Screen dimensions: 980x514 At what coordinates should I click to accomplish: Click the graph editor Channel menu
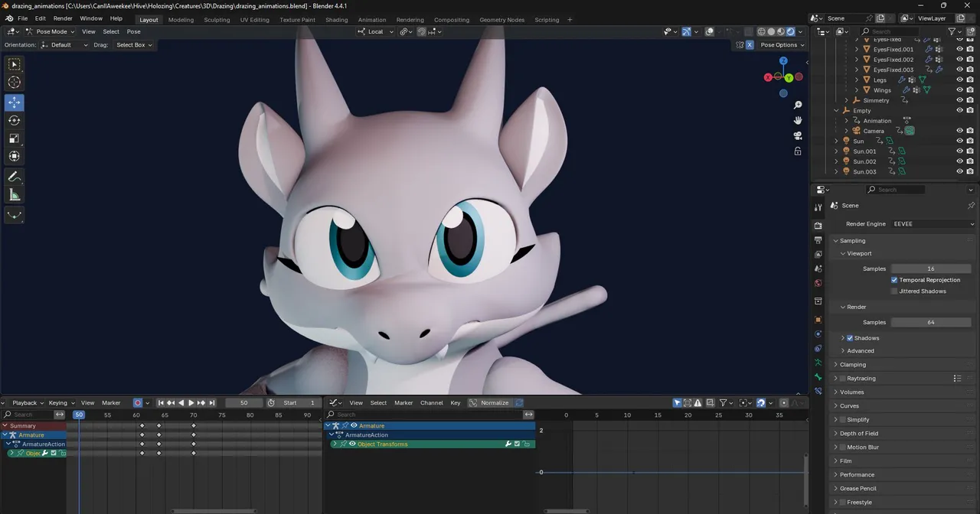coord(431,403)
